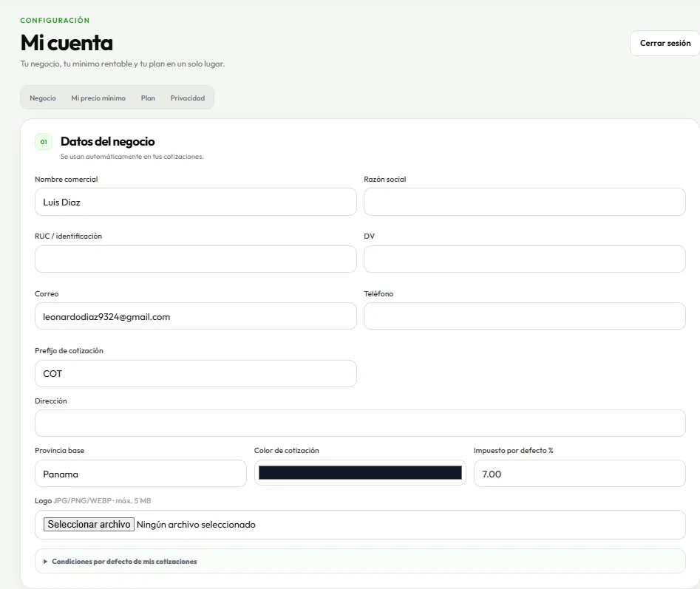
Task: Click the RUC / identificación input box
Action: tap(196, 259)
